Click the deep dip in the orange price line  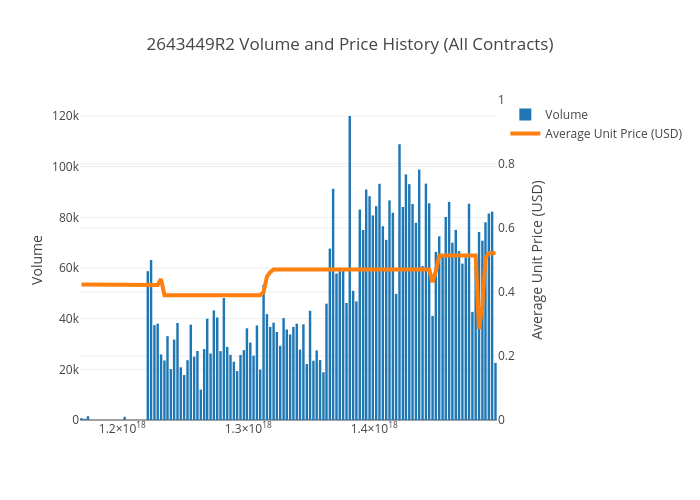[479, 326]
